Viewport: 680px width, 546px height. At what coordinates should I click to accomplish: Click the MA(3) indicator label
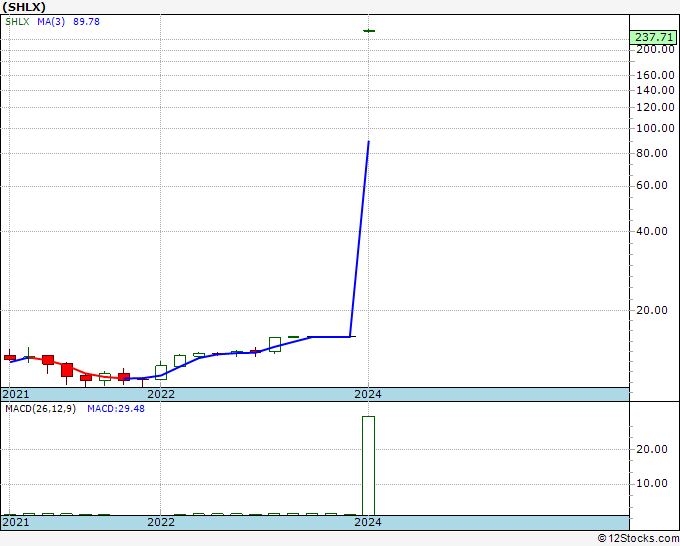[x=51, y=22]
